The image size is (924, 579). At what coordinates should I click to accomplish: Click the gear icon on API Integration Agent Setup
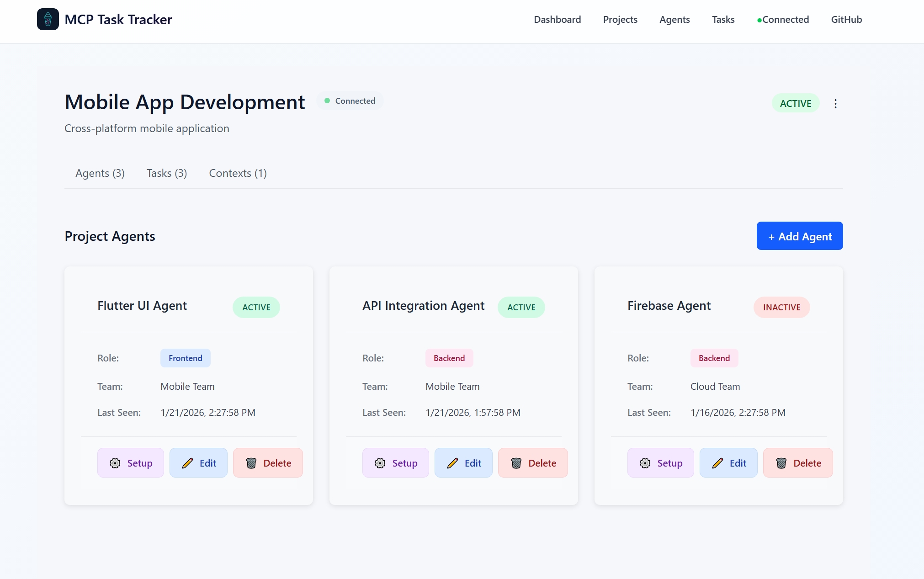pos(380,463)
